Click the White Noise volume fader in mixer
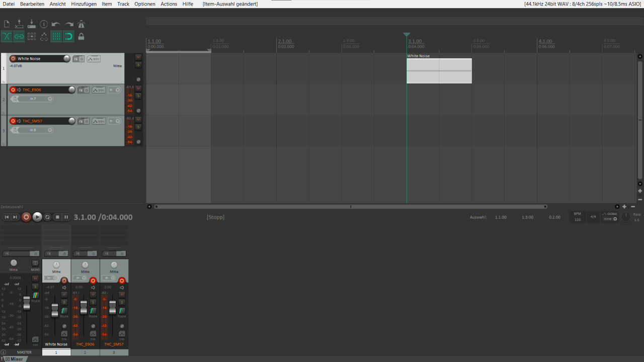The image size is (644, 362). (55, 311)
